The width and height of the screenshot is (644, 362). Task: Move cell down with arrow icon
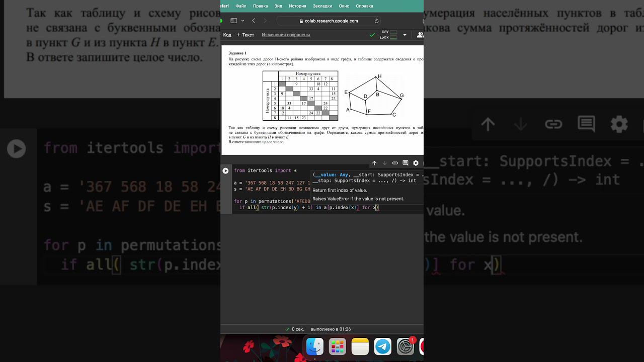coord(385,163)
